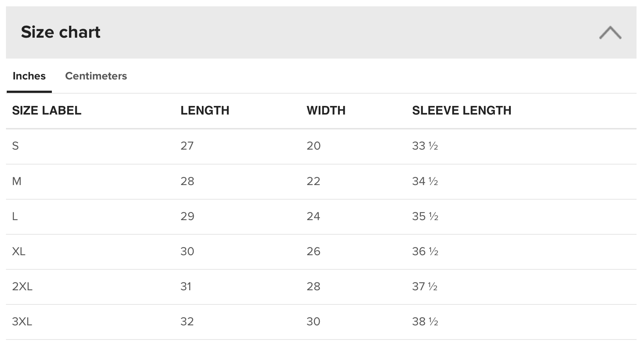Select the 2XL size row label
The image size is (644, 341).
[22, 287]
